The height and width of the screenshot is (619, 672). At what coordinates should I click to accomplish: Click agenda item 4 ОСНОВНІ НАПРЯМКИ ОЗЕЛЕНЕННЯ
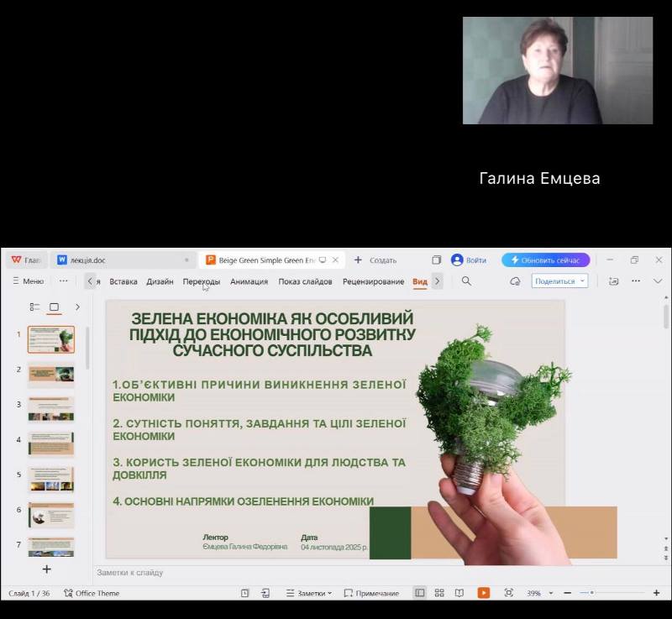244,501
